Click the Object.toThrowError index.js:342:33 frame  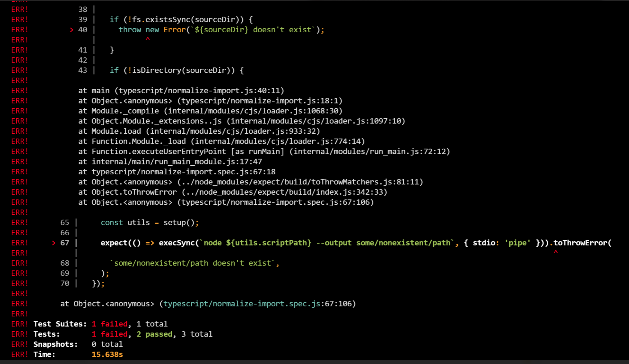(233, 192)
